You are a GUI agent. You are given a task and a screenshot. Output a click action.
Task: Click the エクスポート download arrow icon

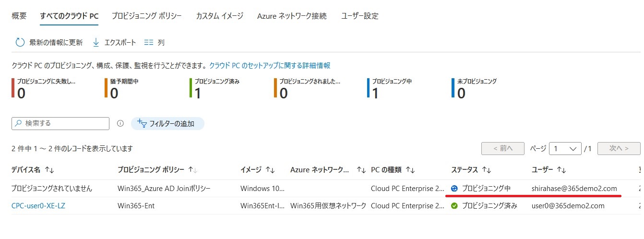click(95, 43)
